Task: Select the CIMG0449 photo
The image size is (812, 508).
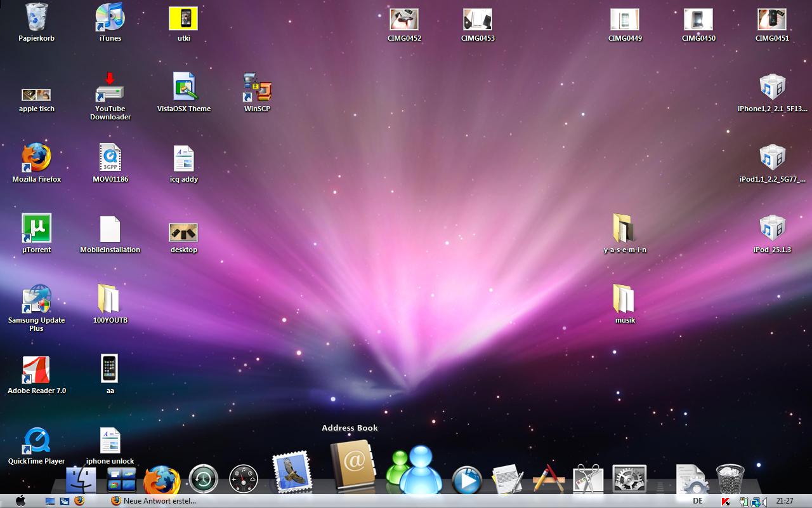Action: point(625,25)
